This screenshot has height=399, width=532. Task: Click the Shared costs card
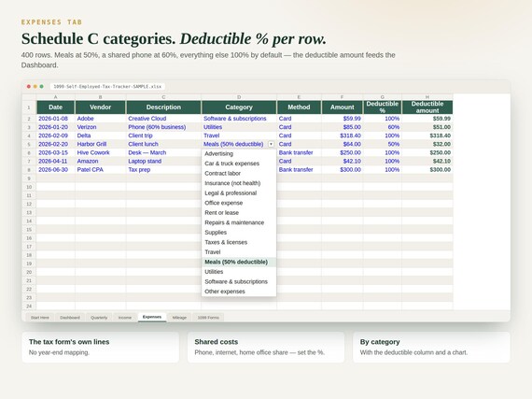(x=266, y=347)
